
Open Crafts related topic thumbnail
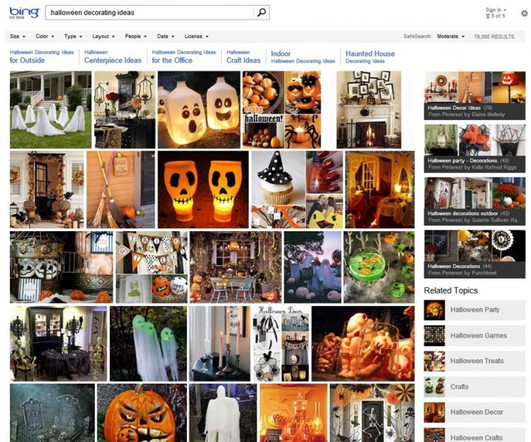[434, 387]
